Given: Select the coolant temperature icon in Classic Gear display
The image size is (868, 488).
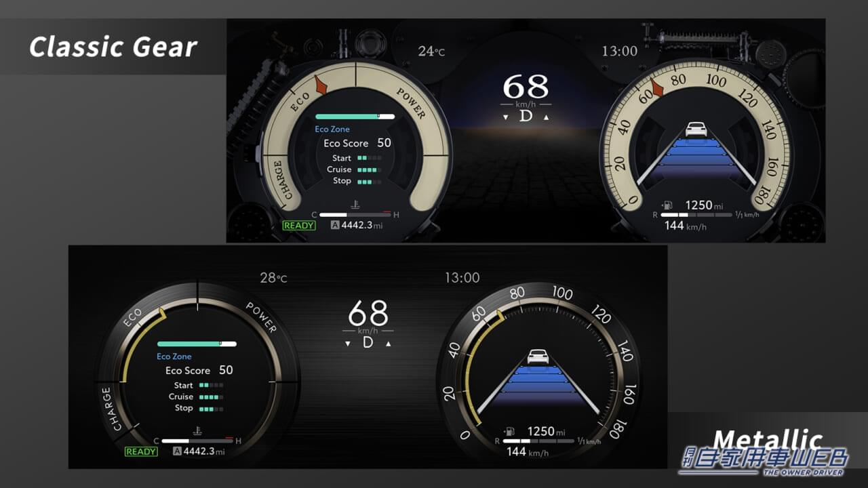Looking at the screenshot, I should (x=355, y=204).
